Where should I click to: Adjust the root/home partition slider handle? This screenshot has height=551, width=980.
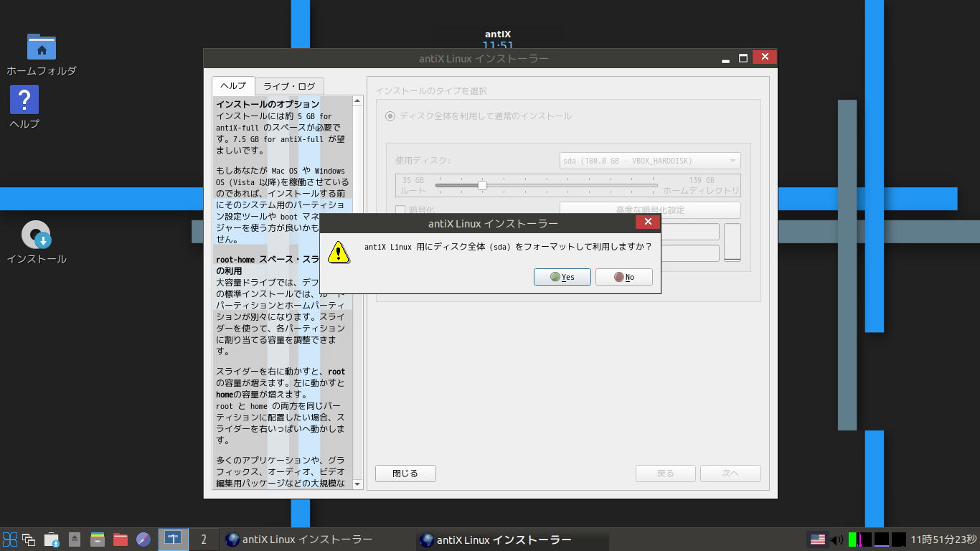coord(482,185)
